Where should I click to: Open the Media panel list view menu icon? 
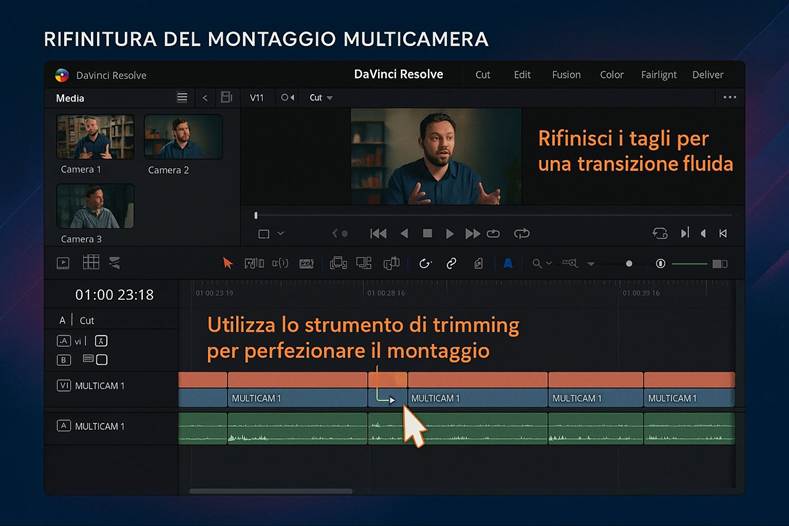pos(182,98)
